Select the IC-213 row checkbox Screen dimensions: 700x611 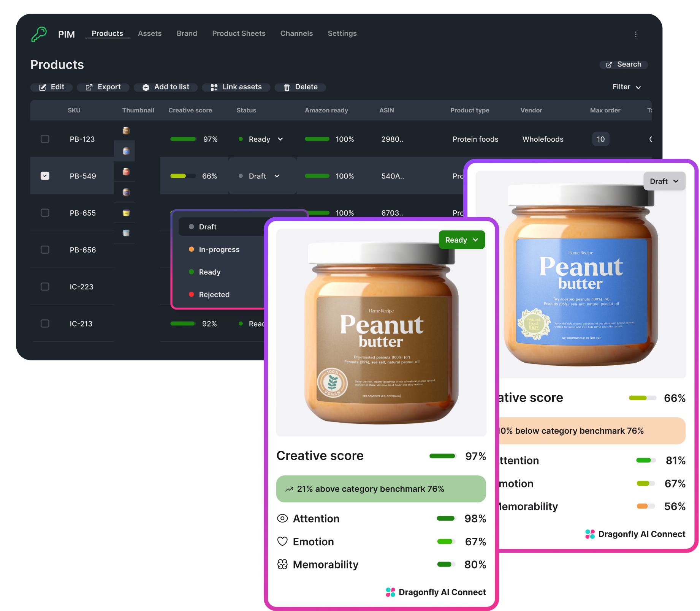coord(45,323)
